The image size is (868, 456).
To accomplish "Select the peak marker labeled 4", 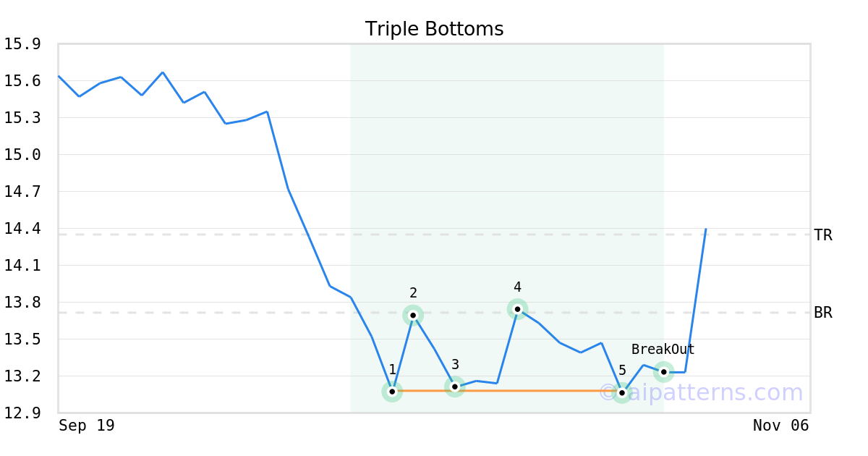I will point(517,309).
